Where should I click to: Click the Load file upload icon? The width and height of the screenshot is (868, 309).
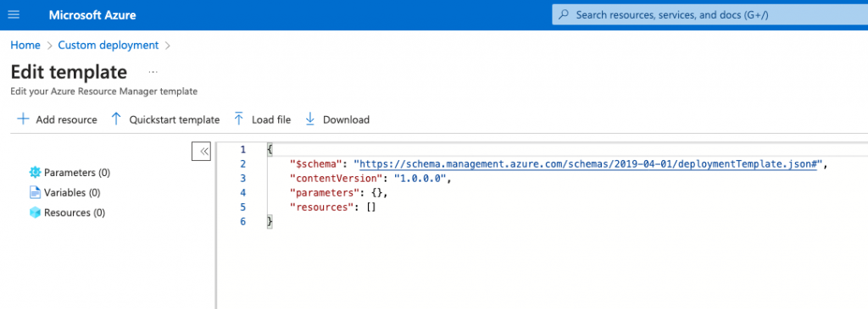pos(238,119)
